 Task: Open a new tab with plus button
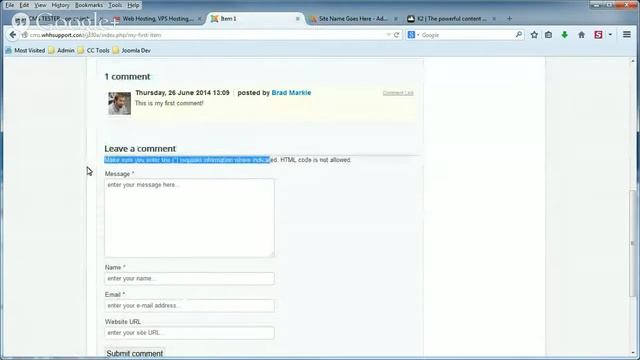pos(509,19)
